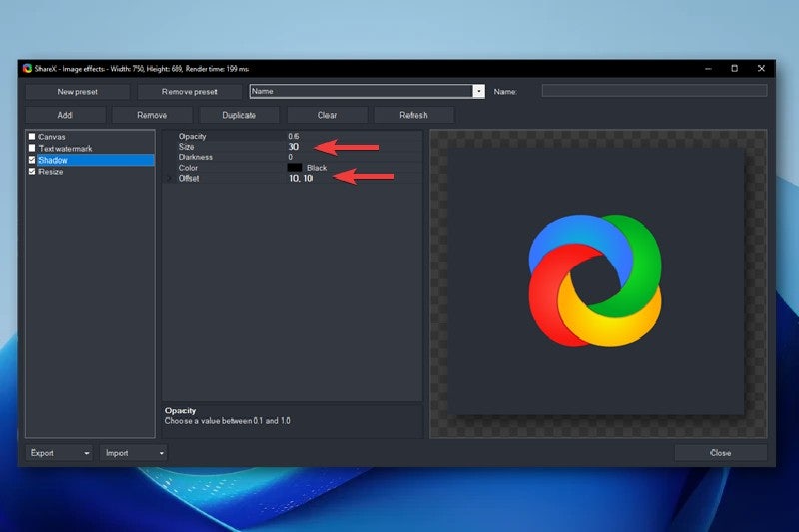
Task: Toggle the Canvas checkbox
Action: click(x=32, y=137)
